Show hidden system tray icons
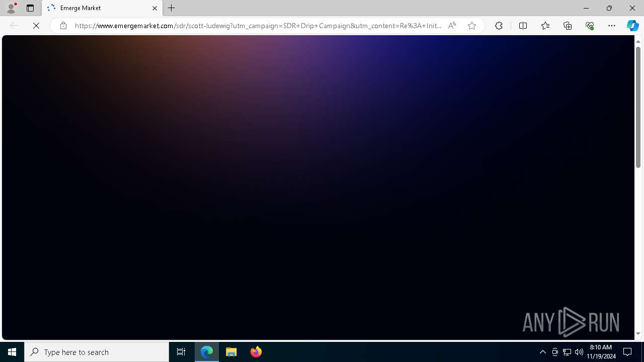This screenshot has height=362, width=644. click(542, 352)
